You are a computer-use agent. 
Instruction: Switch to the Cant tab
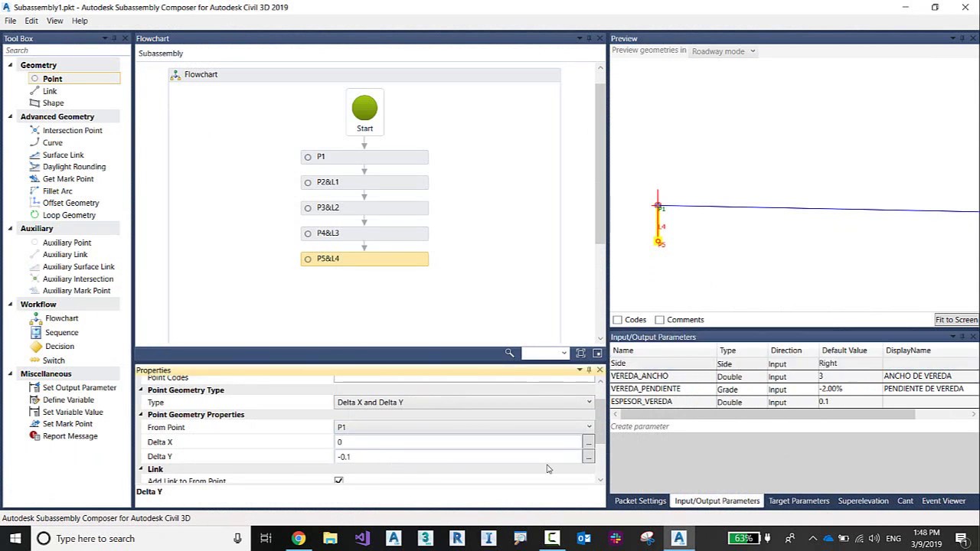tap(905, 501)
